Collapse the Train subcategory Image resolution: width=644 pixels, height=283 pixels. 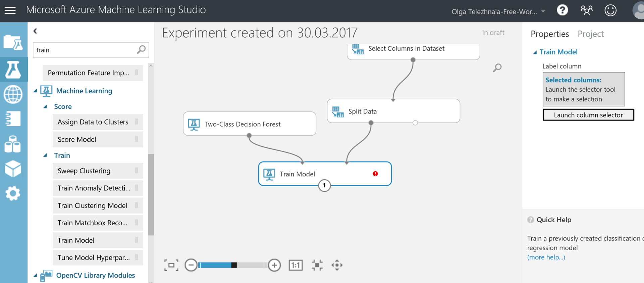[45, 155]
